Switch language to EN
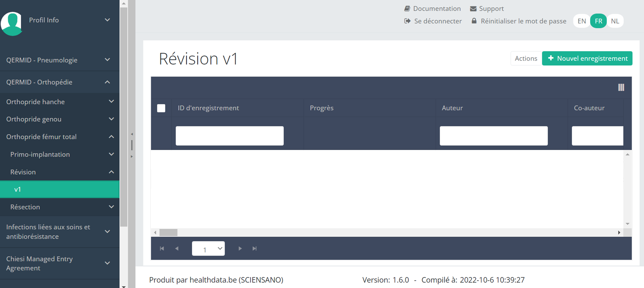Viewport: 644px width, 288px height. click(582, 21)
